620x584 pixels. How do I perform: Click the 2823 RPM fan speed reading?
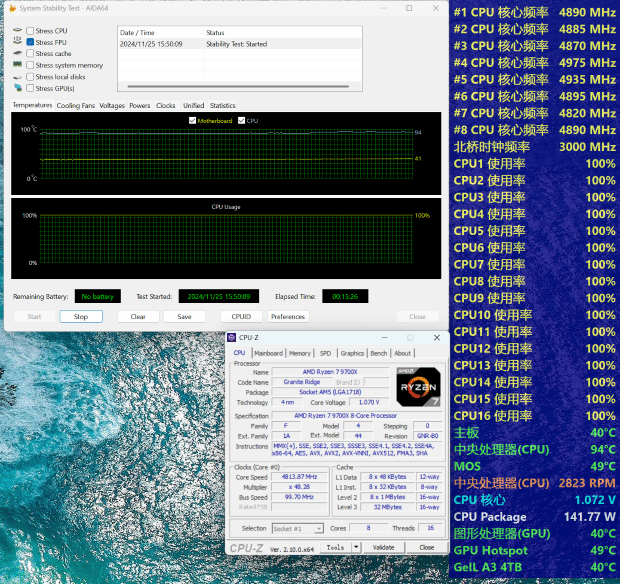tap(587, 483)
